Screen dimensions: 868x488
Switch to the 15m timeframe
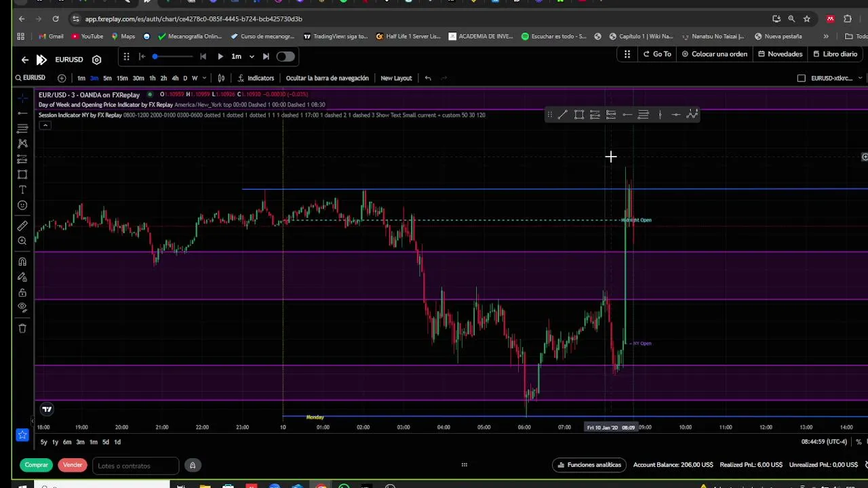click(122, 78)
